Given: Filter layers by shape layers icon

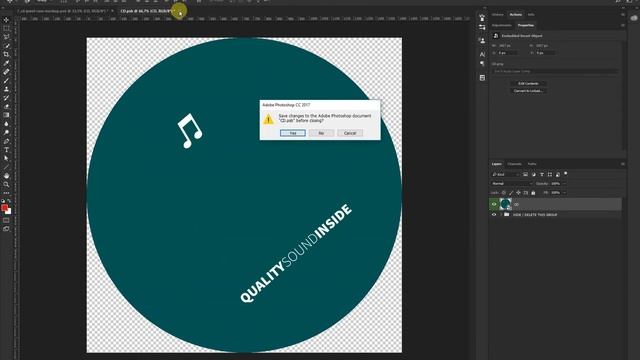Looking at the screenshot, I should 550,175.
